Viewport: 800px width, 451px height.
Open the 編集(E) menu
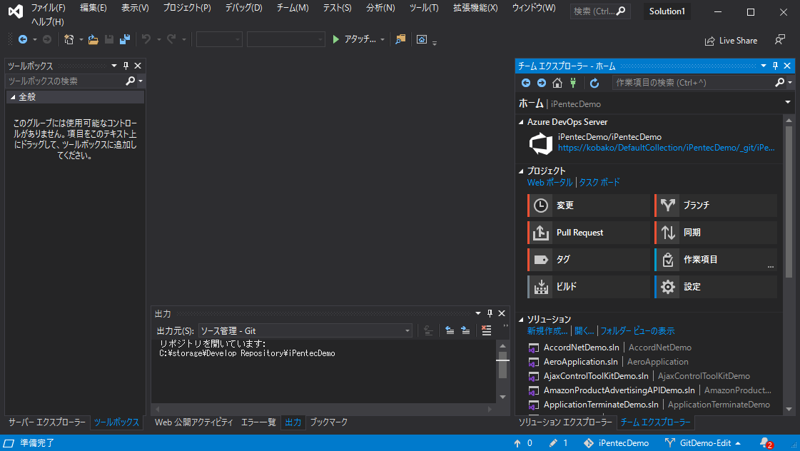(93, 8)
